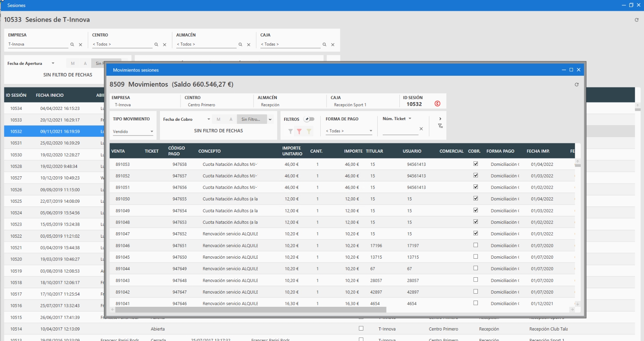
Task: Sort by FORMA PAGO column header
Action: click(x=500, y=151)
